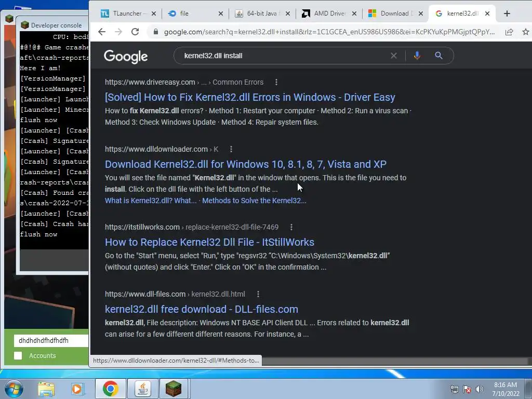Click the 'Here I am!' line in Developer console
The height and width of the screenshot is (399, 532).
tap(40, 68)
